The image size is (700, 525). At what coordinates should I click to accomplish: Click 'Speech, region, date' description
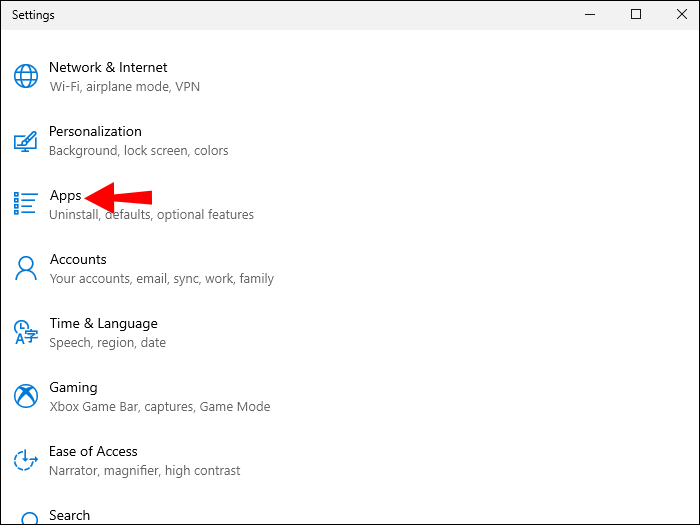(x=108, y=343)
